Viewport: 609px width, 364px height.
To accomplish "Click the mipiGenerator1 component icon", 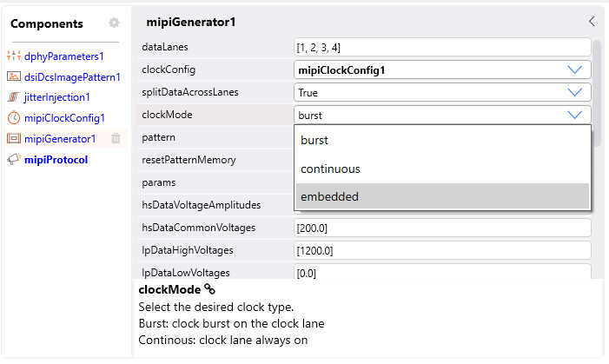I will 14,139.
